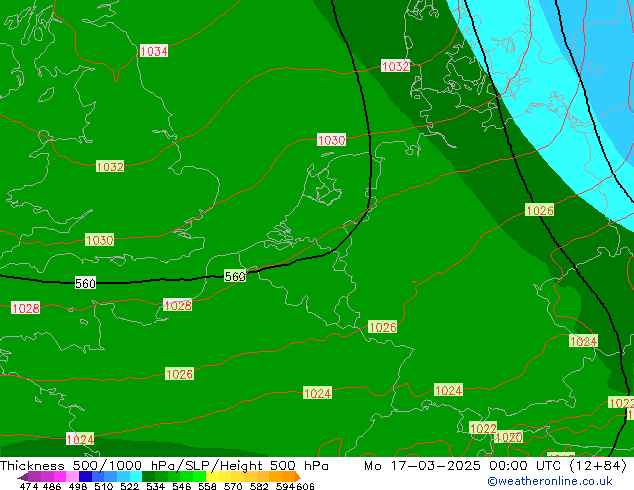Click the purple arrow at legend's left end
The width and height of the screenshot is (634, 490).
[x=23, y=477]
